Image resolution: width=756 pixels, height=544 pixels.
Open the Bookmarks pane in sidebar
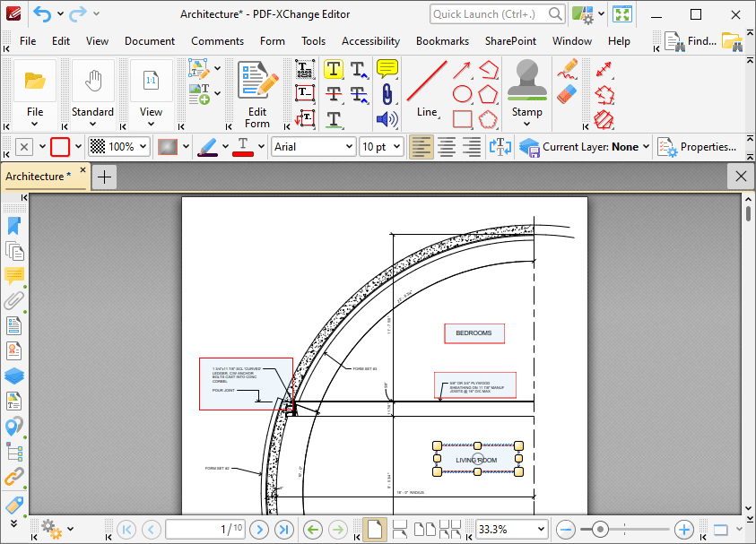14,226
